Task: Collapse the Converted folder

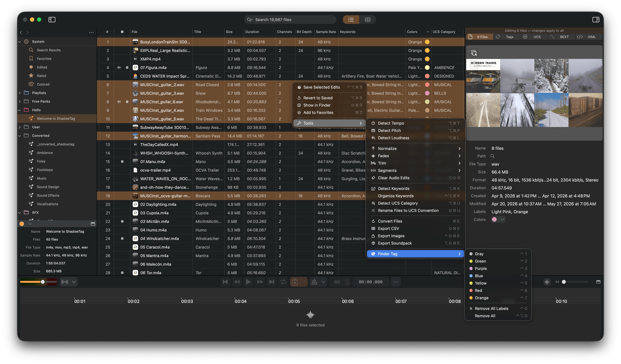Action: point(20,136)
